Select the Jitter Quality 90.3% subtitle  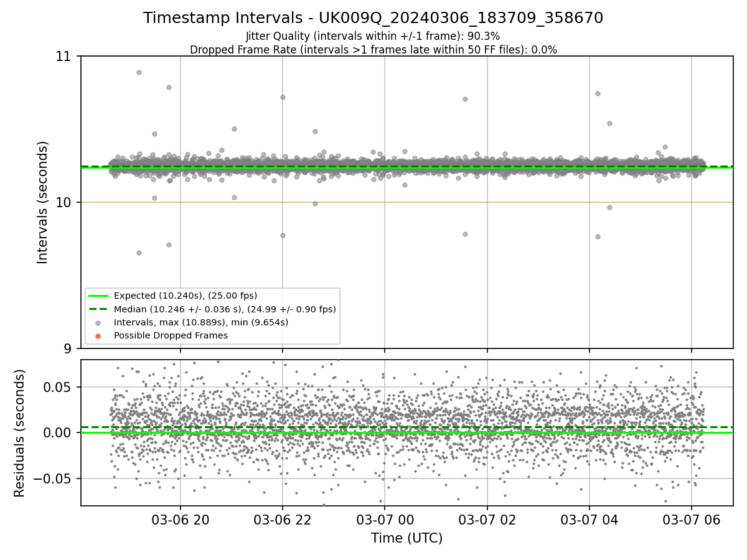point(373,37)
